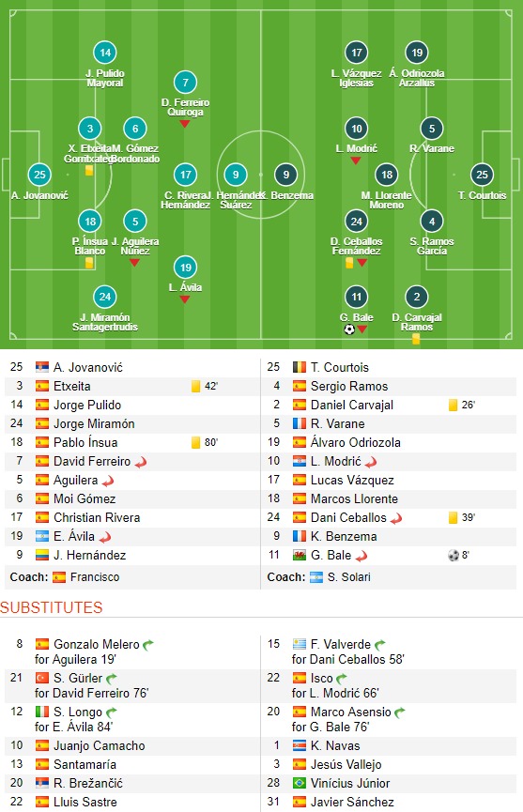Click yellow card icon under D. Carvajal Ramos

coord(415,339)
